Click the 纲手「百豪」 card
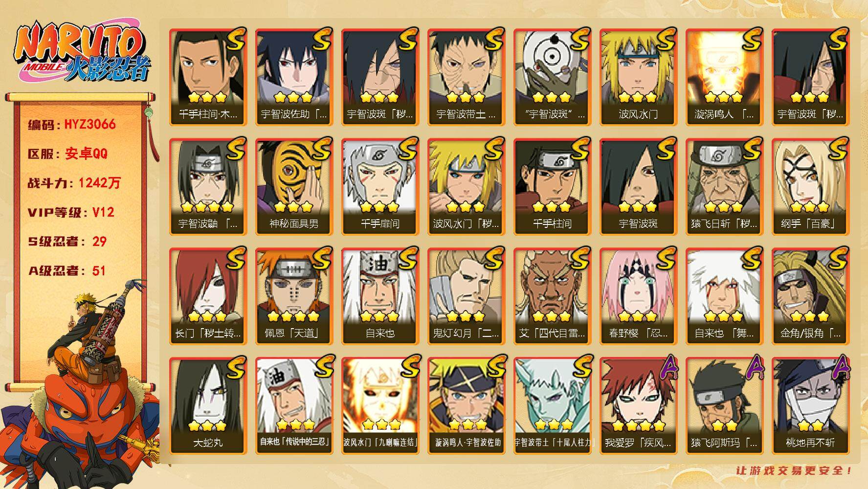Screen dimensions: 868x489 pyautogui.click(x=810, y=187)
